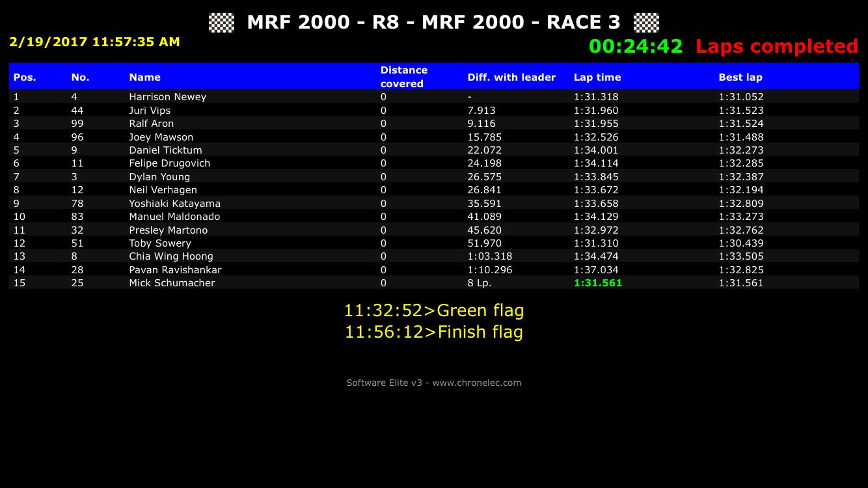Screen dimensions: 868x488
Task: Select driver name Yoshiaki Katayama
Action: pyautogui.click(x=175, y=204)
